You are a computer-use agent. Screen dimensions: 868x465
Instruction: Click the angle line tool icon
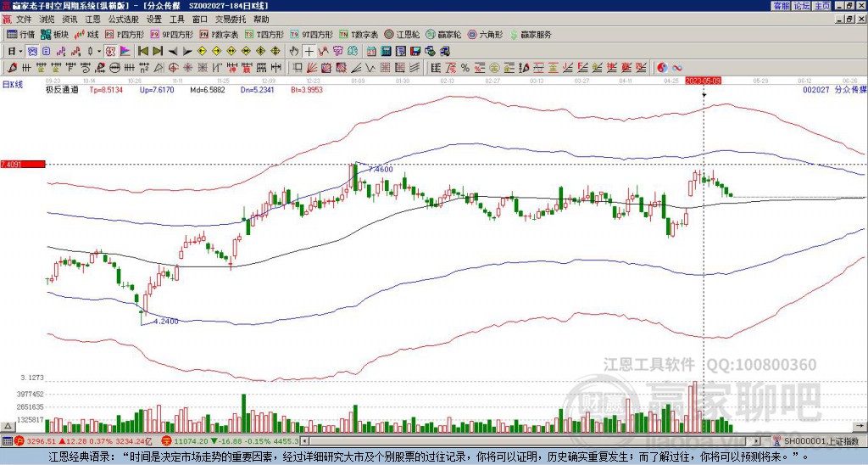click(x=355, y=68)
